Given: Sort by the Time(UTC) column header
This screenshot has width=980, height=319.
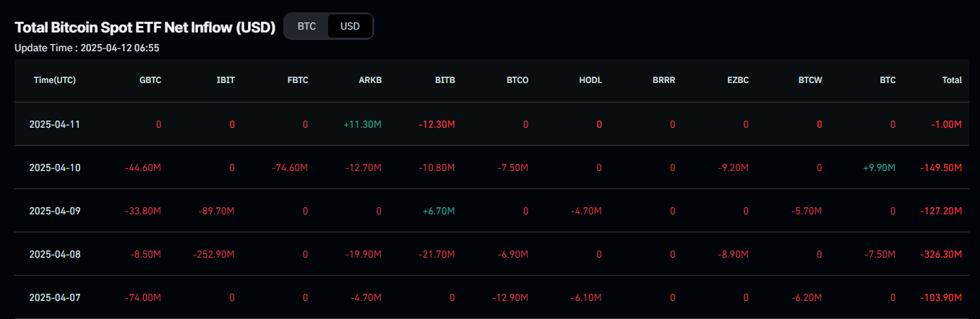Looking at the screenshot, I should click(55, 80).
